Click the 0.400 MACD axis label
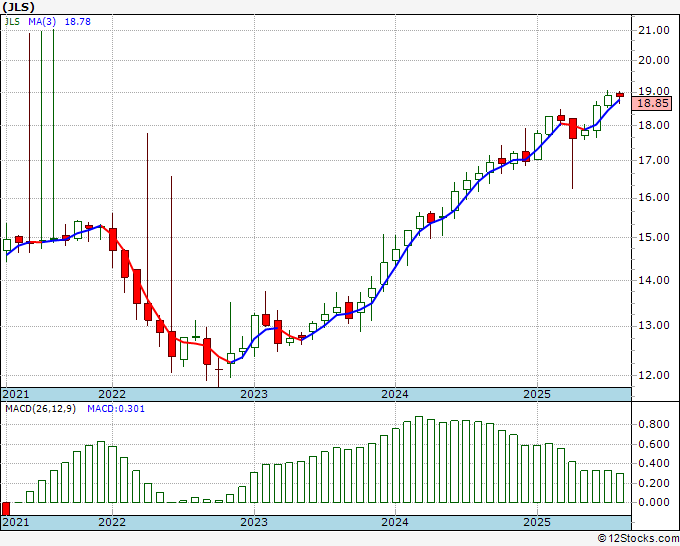 coord(654,464)
